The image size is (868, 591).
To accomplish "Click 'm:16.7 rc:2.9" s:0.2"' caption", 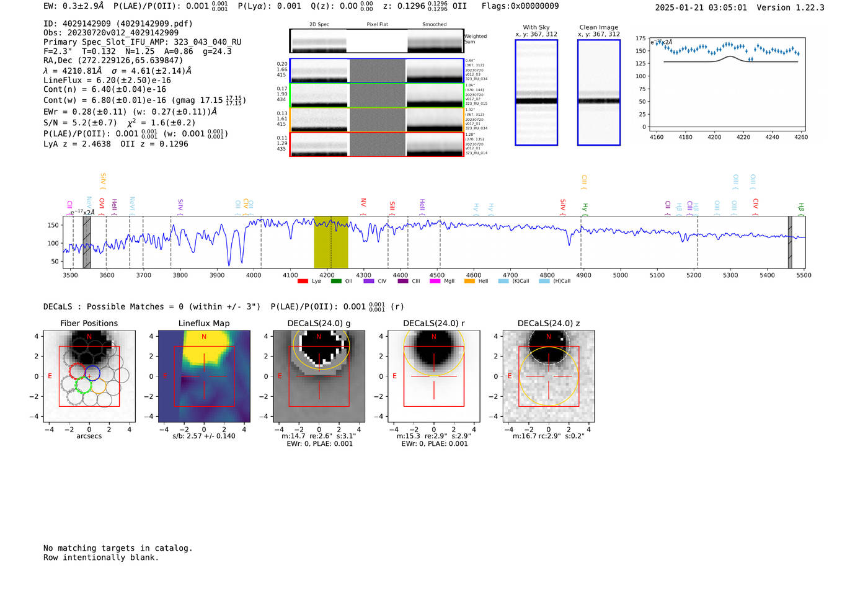I will (x=549, y=436).
